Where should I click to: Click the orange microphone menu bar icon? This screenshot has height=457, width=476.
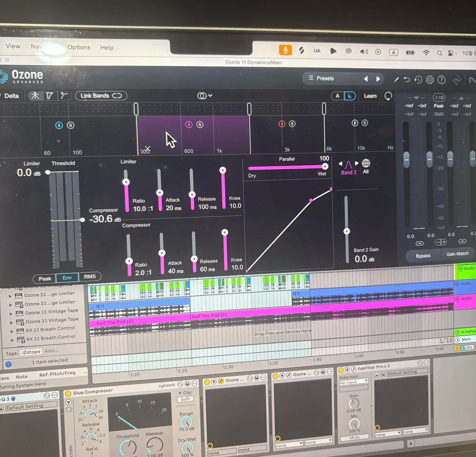[x=285, y=50]
